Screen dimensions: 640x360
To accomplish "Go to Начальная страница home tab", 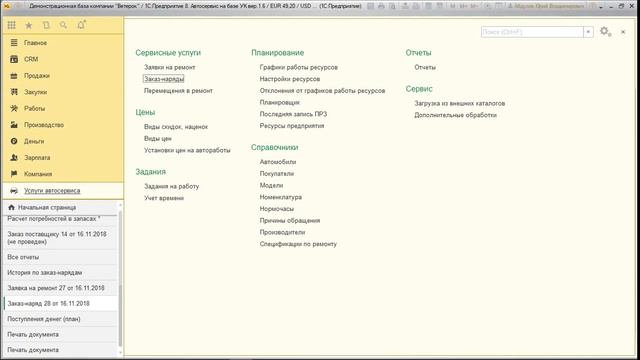I will [60, 207].
